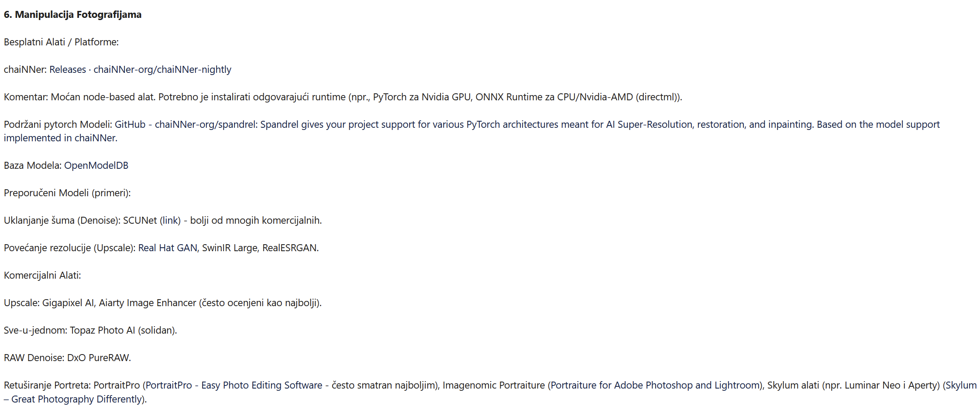This screenshot has height=406, width=980.
Task: Click the 'Komentar: Moćan node-based alat' line
Action: pos(343,97)
